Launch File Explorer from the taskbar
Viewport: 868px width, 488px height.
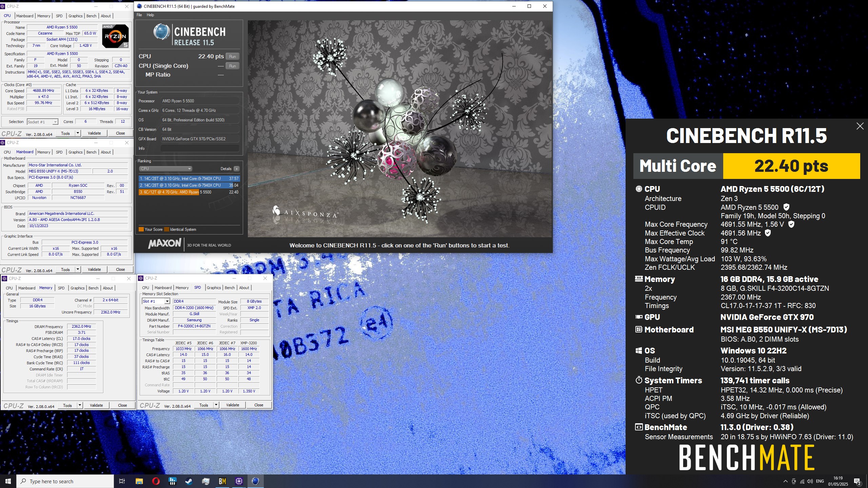coord(139,481)
